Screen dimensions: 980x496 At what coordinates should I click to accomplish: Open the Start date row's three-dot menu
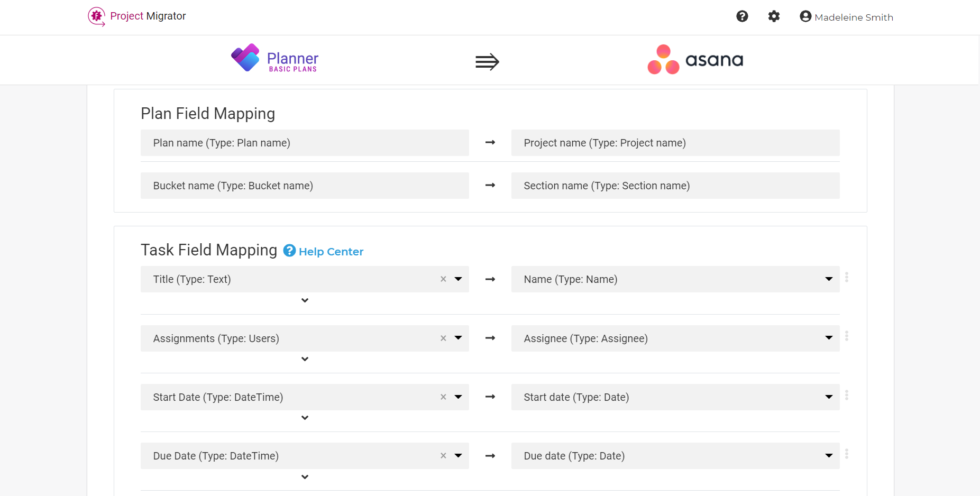(847, 395)
